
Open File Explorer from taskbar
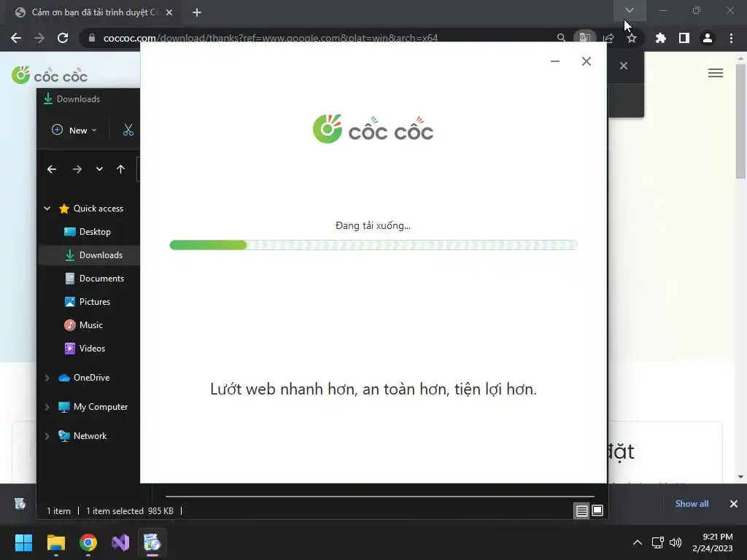pyautogui.click(x=55, y=542)
